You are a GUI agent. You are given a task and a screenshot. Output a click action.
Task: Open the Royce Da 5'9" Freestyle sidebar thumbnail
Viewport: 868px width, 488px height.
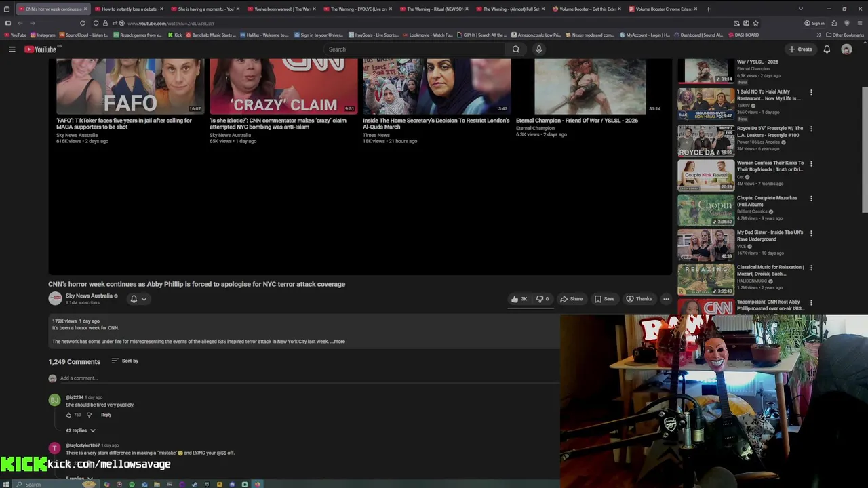click(x=706, y=140)
